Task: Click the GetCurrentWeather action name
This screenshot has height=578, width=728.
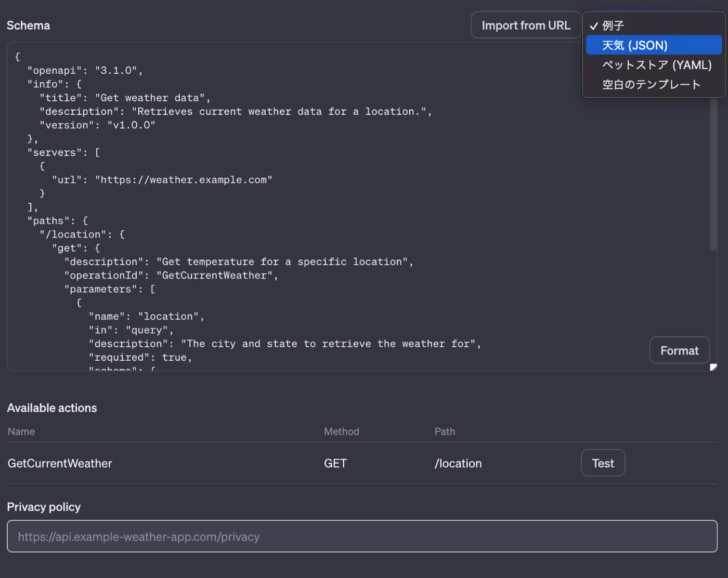Action: pyautogui.click(x=60, y=464)
